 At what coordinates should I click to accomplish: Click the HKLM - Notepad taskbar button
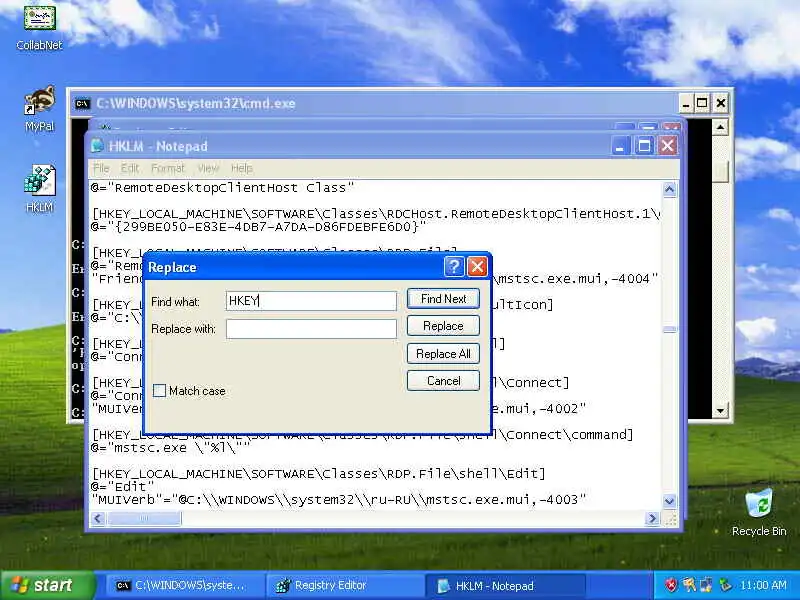point(505,586)
